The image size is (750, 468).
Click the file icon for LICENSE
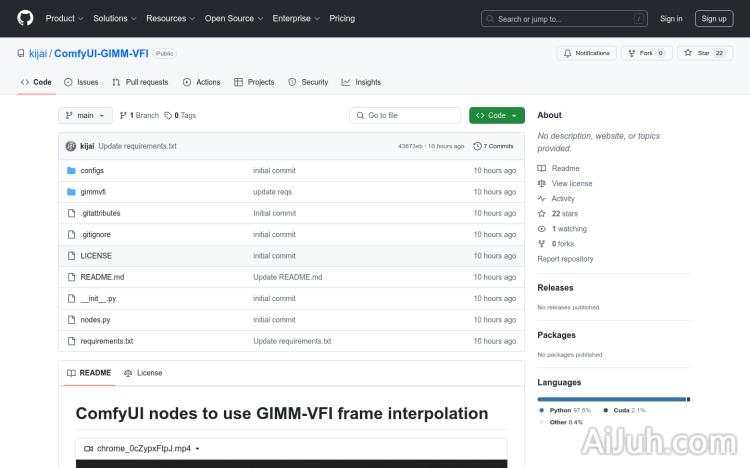pos(71,256)
